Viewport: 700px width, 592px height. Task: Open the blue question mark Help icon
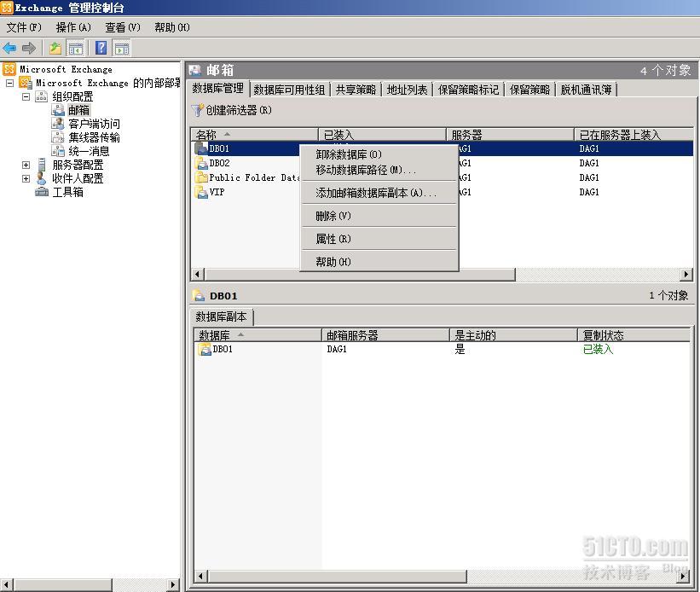(x=101, y=48)
